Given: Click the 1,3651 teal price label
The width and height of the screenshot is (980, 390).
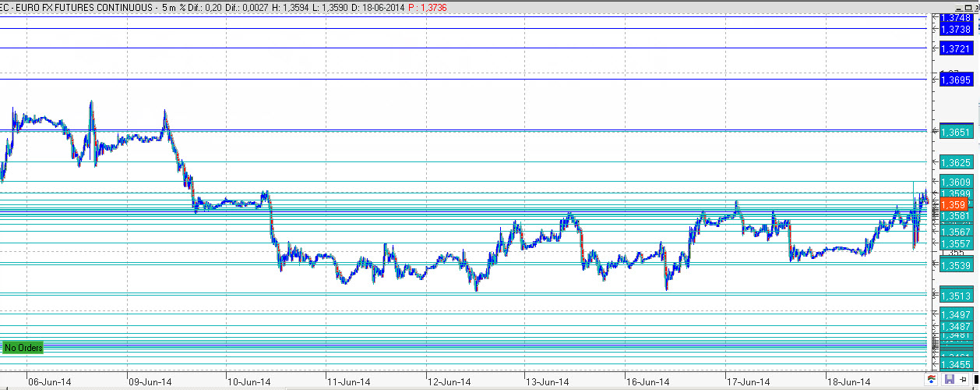Looking at the screenshot, I should [957, 133].
